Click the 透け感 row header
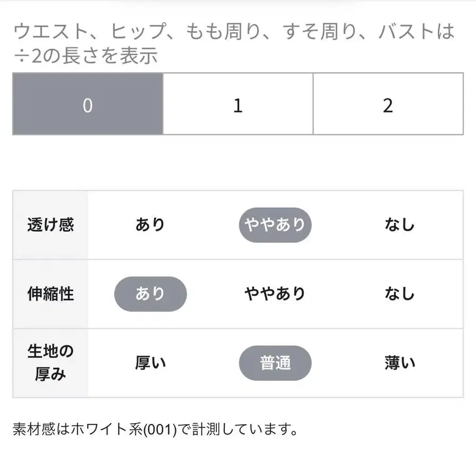476x476 pixels. [x=50, y=224]
